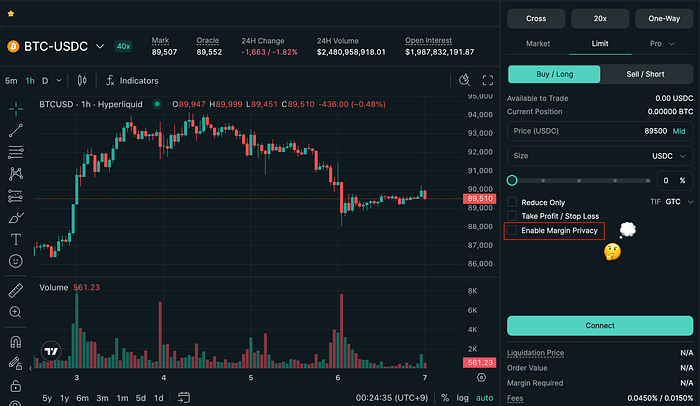Activate the ruler measure tool

click(16, 291)
